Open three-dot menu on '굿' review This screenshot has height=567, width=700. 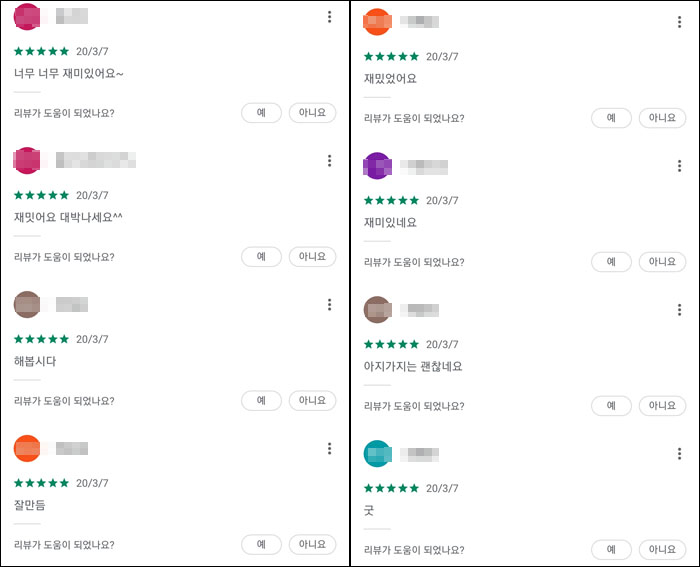(x=679, y=454)
